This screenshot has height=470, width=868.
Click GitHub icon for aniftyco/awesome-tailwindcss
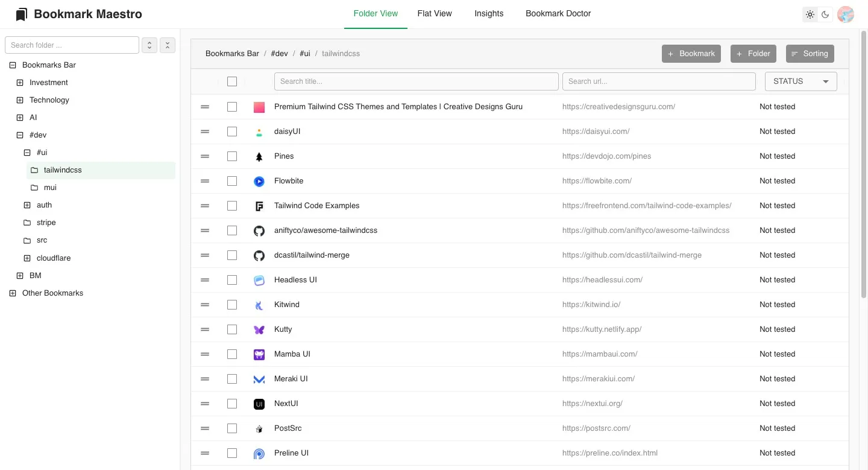pyautogui.click(x=259, y=230)
